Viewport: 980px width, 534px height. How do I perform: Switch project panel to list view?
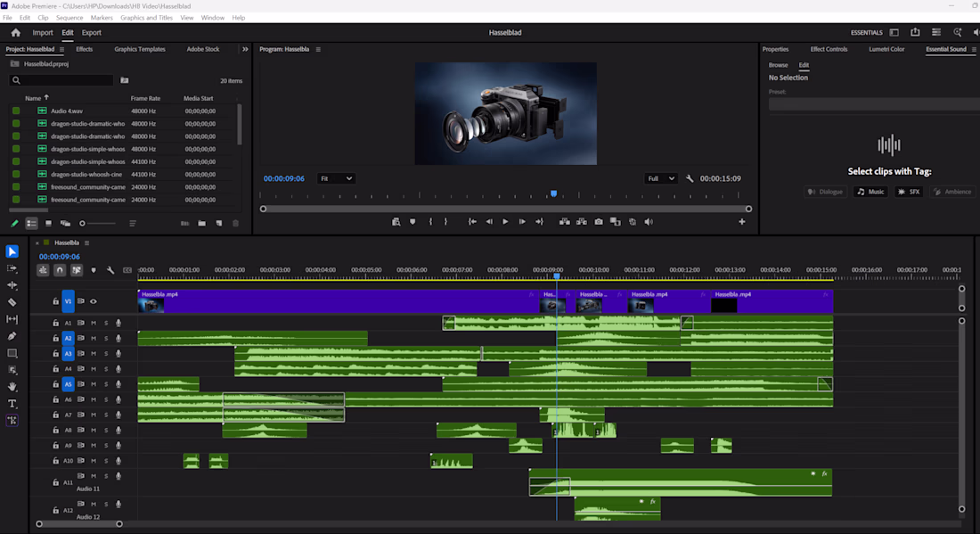pos(31,223)
